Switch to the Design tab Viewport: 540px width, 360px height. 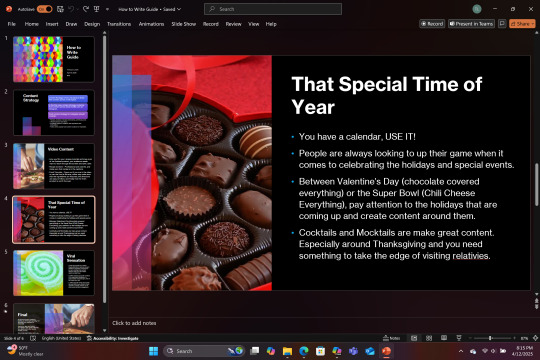pos(92,24)
